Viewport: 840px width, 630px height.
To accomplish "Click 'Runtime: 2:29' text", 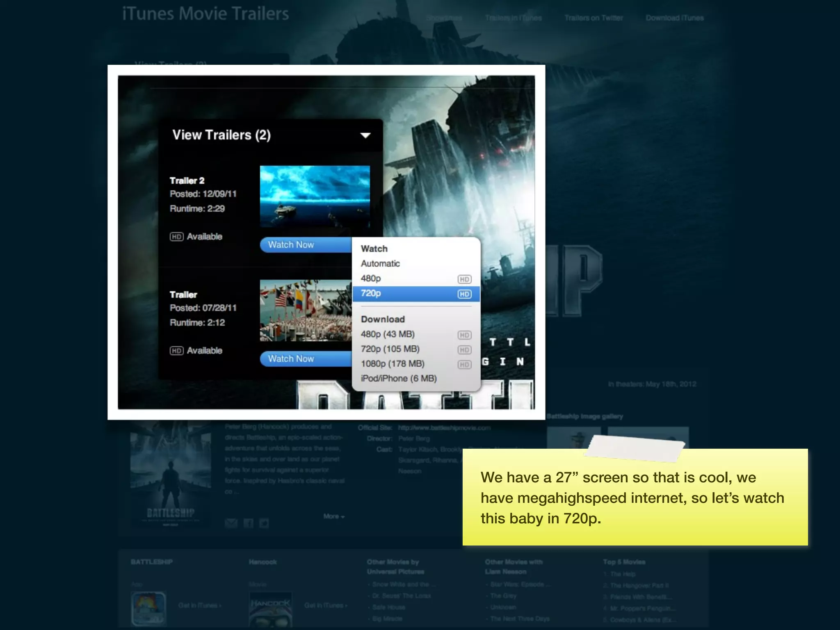I will [x=197, y=209].
